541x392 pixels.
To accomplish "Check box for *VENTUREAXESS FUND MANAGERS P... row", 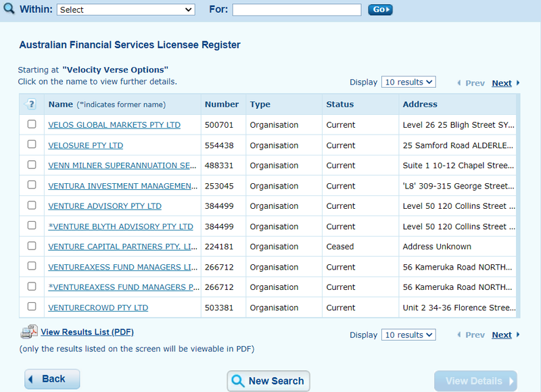I will (x=32, y=286).
